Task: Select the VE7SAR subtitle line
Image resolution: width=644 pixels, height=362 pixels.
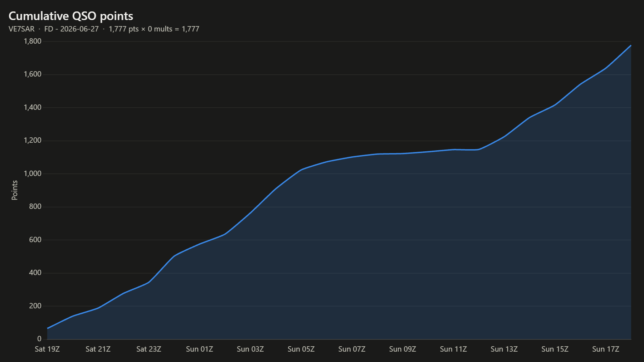Action: (x=104, y=29)
